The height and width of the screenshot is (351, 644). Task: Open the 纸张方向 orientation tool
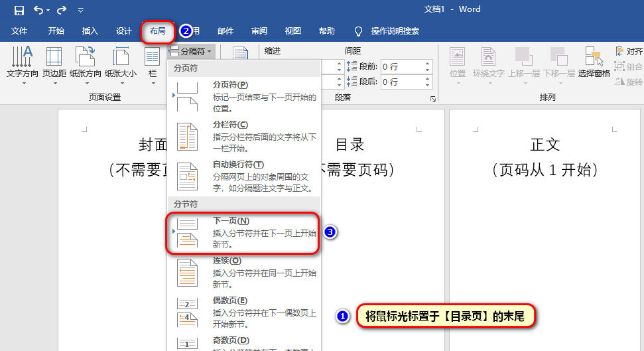(86, 65)
